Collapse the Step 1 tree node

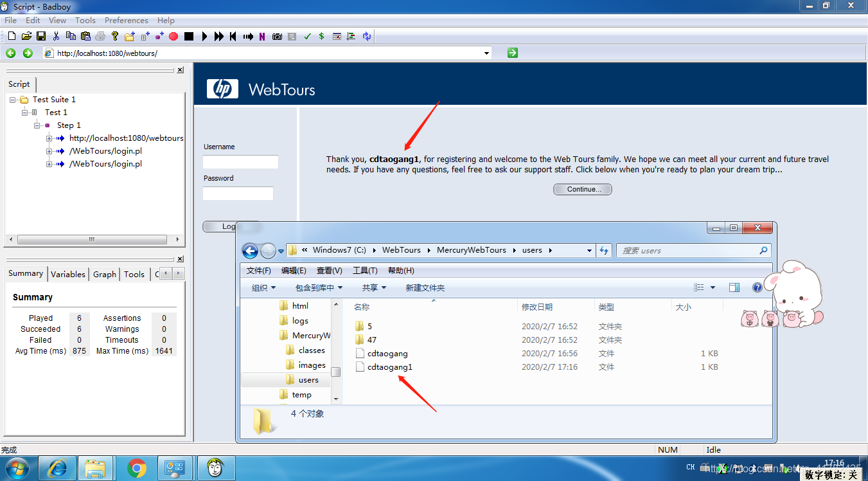[x=37, y=125]
